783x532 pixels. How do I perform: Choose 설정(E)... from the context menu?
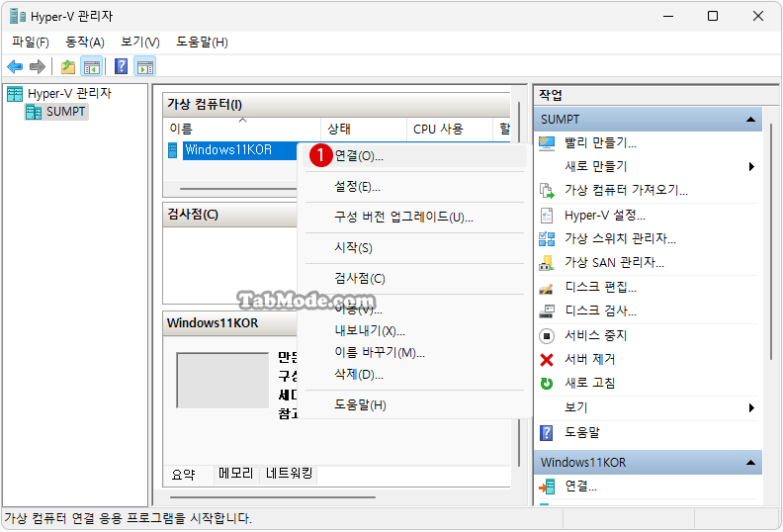[414, 187]
